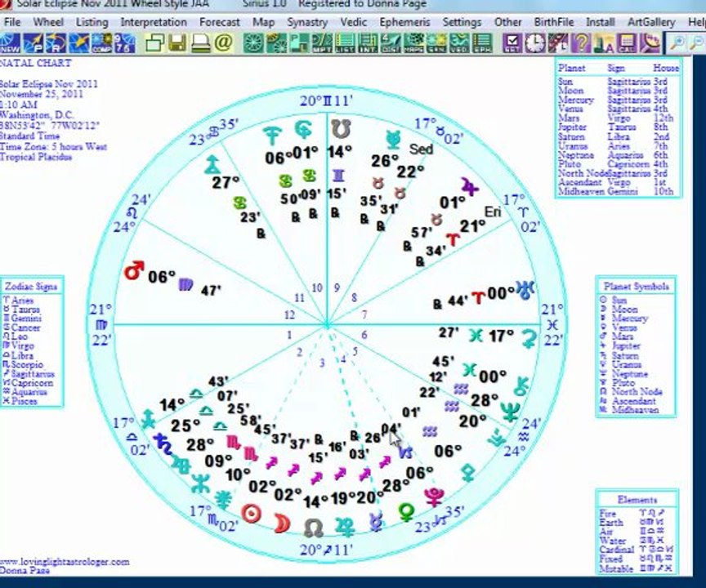Open the Forecast menu
This screenshot has width=706, height=588.
click(220, 22)
